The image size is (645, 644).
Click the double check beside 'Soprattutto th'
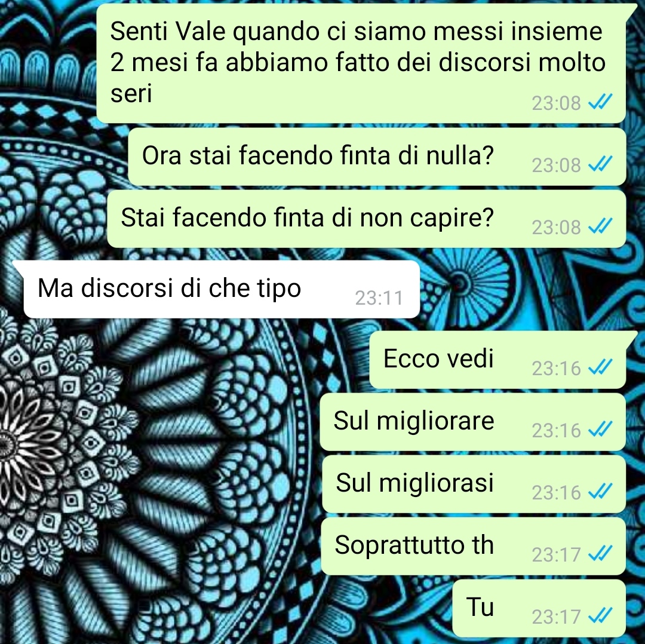pyautogui.click(x=600, y=553)
